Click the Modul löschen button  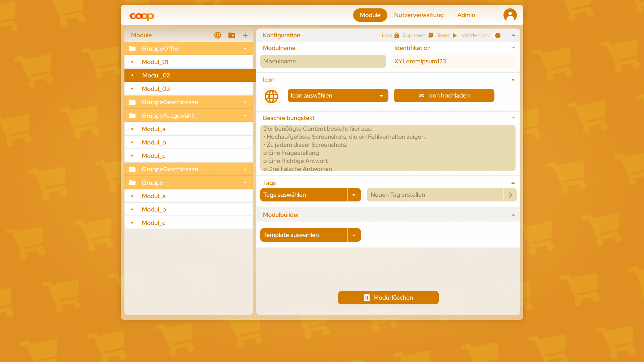coord(388,298)
